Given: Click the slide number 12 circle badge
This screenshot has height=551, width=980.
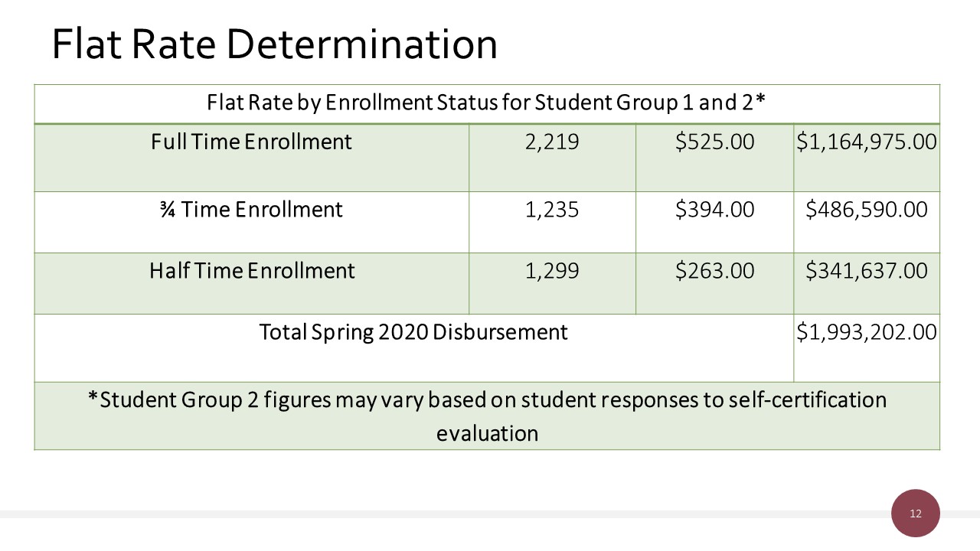Looking at the screenshot, I should click(915, 514).
